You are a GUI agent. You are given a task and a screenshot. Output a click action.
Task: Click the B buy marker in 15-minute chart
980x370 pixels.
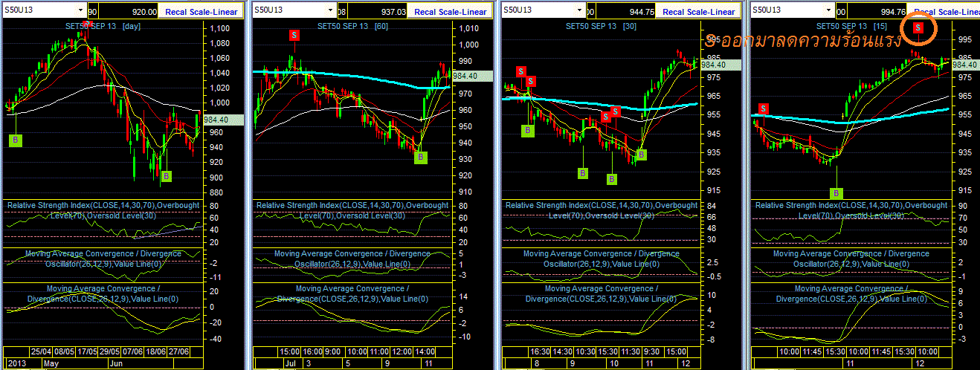point(837,193)
